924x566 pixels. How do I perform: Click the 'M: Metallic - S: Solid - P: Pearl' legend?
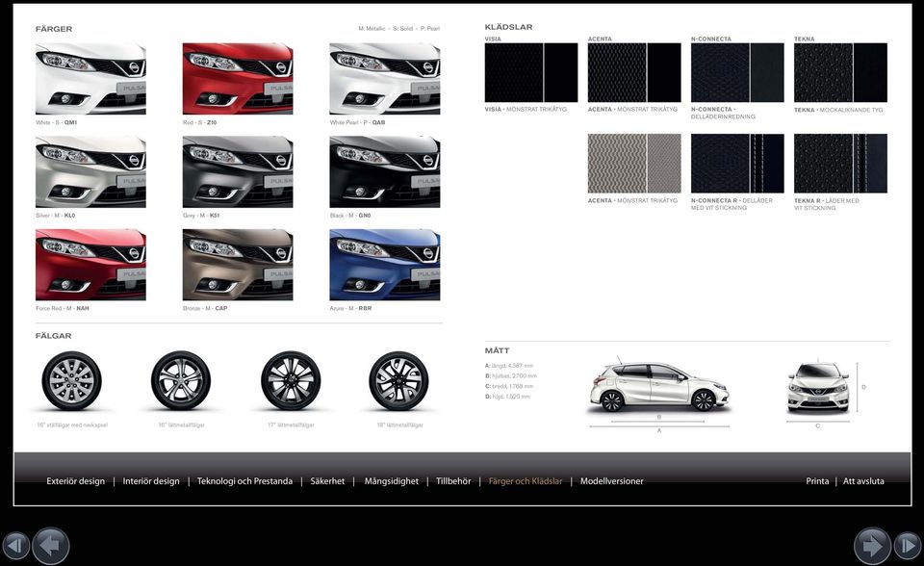[398, 28]
